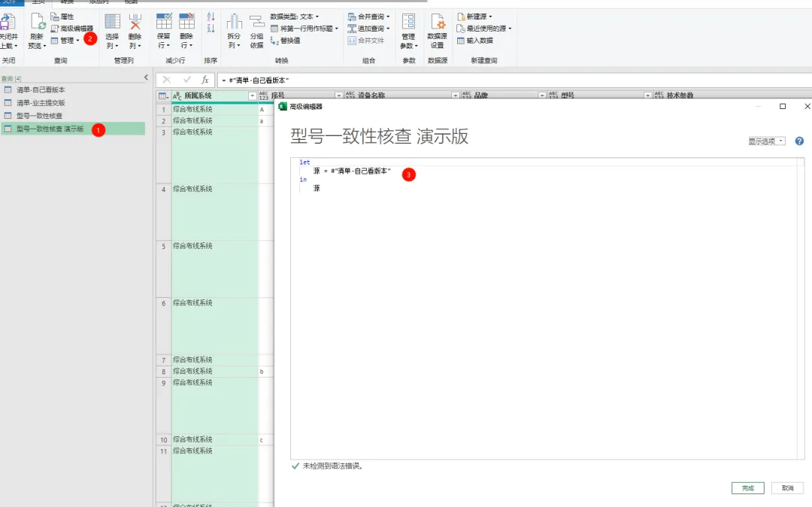
Task: Maximize the Advanced Editor (高级编辑器) dialog
Action: point(783,106)
